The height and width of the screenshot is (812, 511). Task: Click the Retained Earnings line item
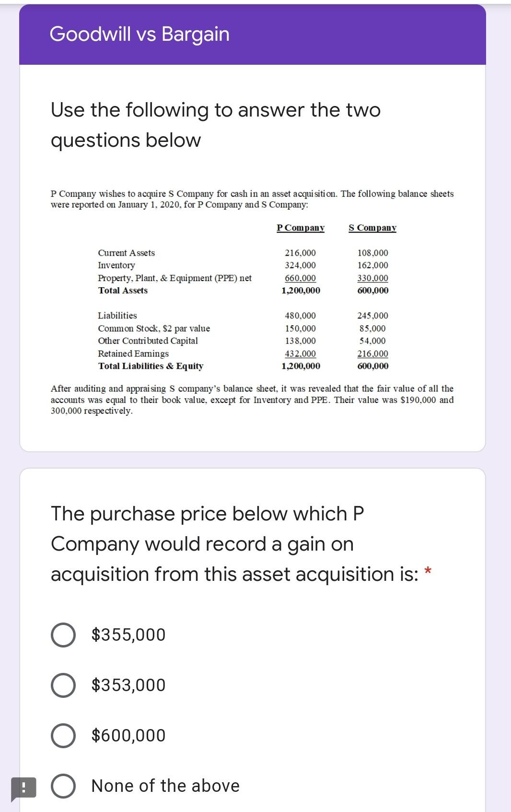pos(133,354)
